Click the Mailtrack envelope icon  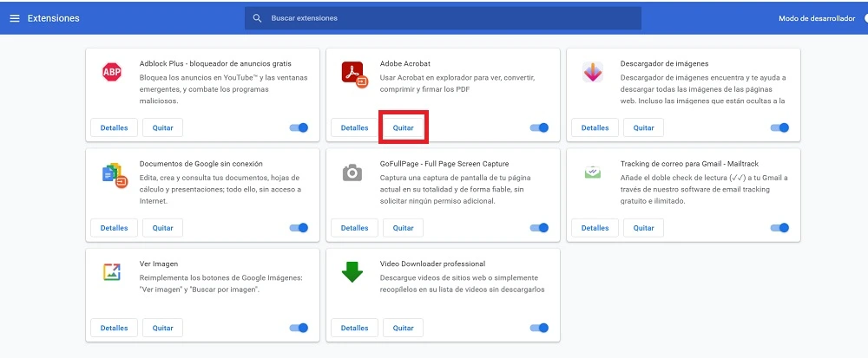coord(593,172)
